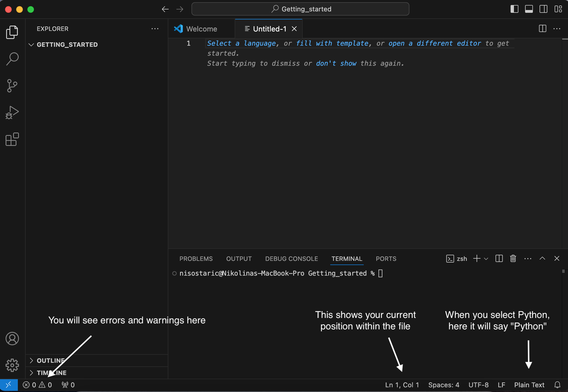Open the Source Control view

click(x=12, y=86)
